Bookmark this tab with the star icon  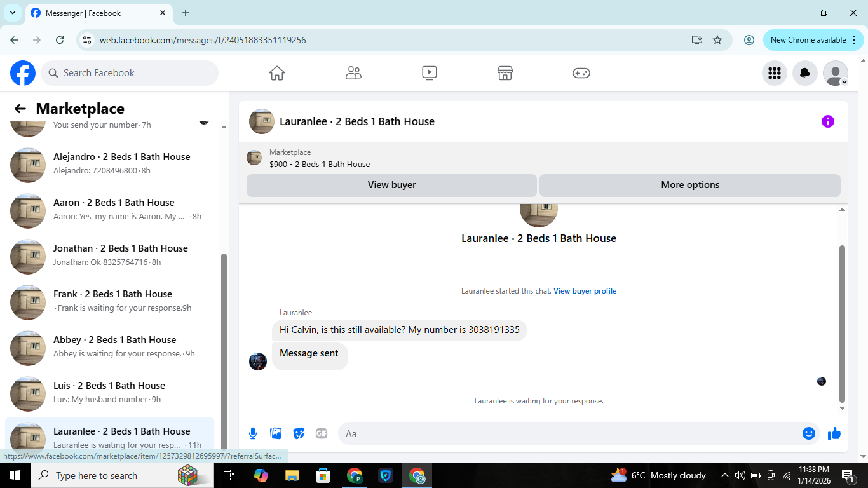(717, 40)
